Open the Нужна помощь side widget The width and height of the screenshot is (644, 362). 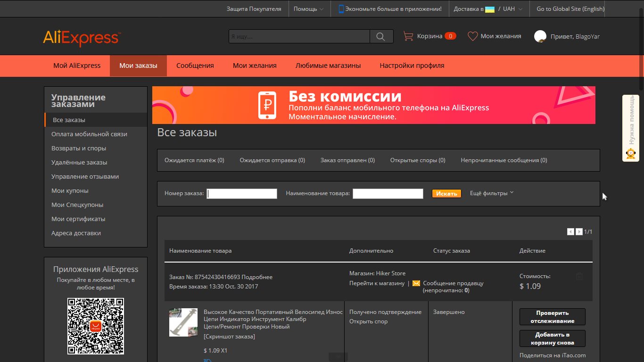(x=630, y=128)
